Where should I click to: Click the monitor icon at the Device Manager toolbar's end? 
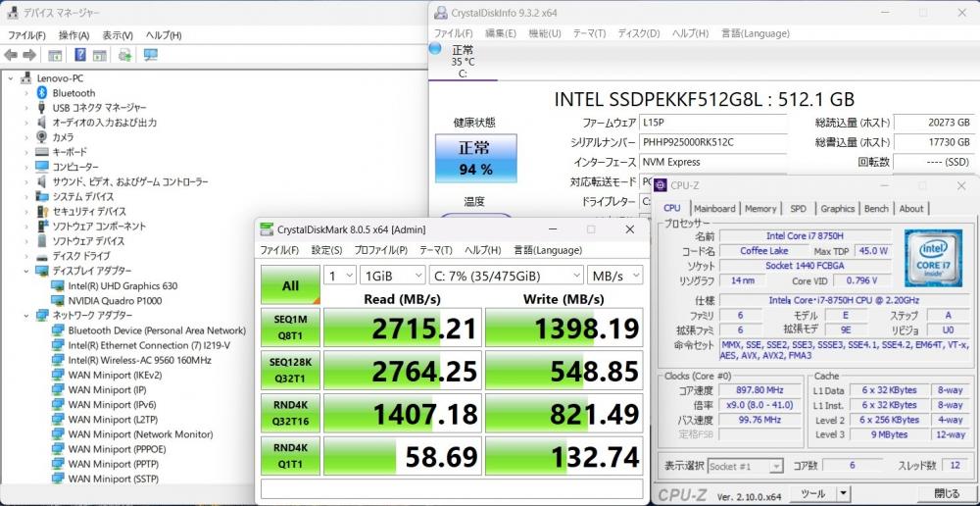coord(150,55)
